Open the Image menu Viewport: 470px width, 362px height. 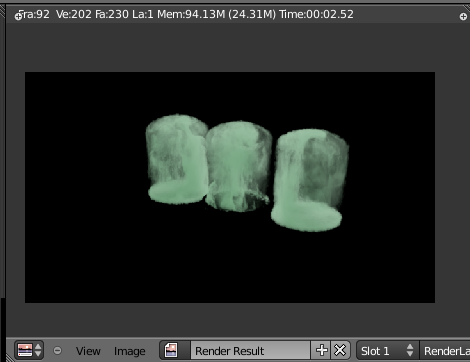tap(129, 351)
